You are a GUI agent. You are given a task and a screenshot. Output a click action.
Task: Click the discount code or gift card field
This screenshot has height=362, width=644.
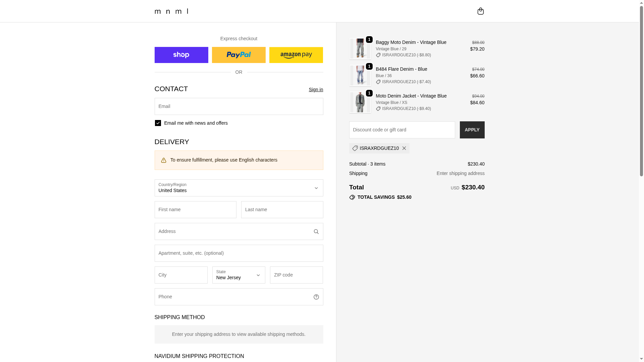[402, 130]
